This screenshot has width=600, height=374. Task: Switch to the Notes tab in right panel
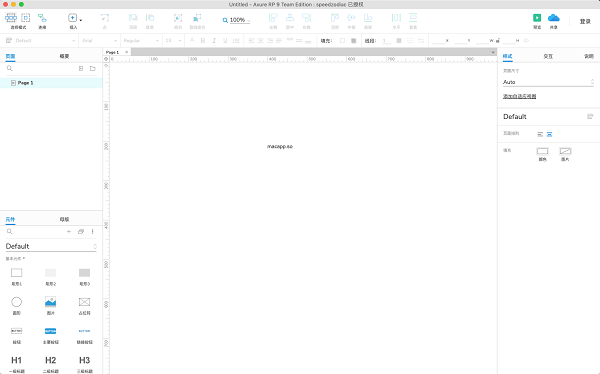589,56
